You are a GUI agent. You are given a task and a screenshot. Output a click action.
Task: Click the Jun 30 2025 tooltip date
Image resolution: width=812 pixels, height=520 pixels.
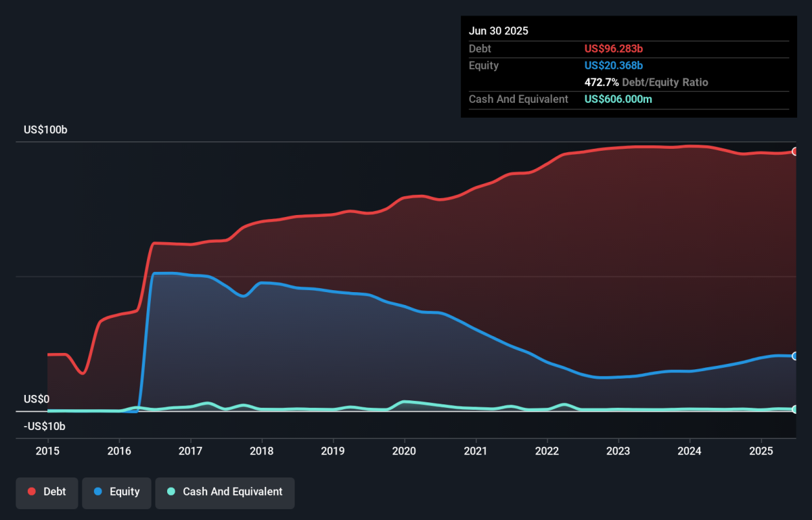[x=499, y=31]
